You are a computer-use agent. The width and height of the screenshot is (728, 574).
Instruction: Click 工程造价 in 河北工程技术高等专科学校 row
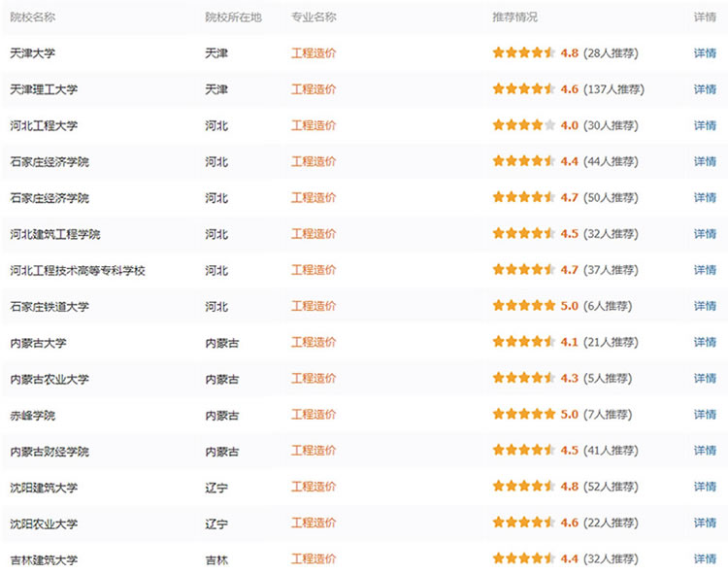[314, 270]
